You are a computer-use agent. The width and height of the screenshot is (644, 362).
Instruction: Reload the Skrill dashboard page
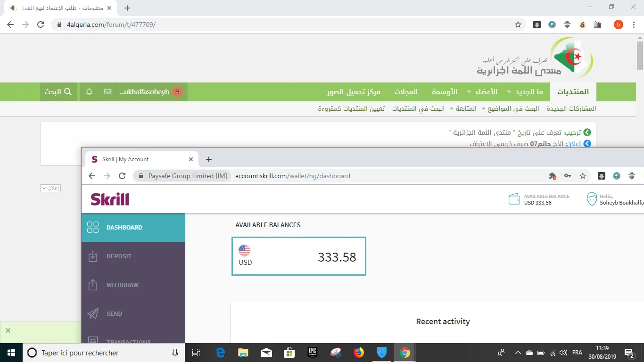(x=122, y=176)
